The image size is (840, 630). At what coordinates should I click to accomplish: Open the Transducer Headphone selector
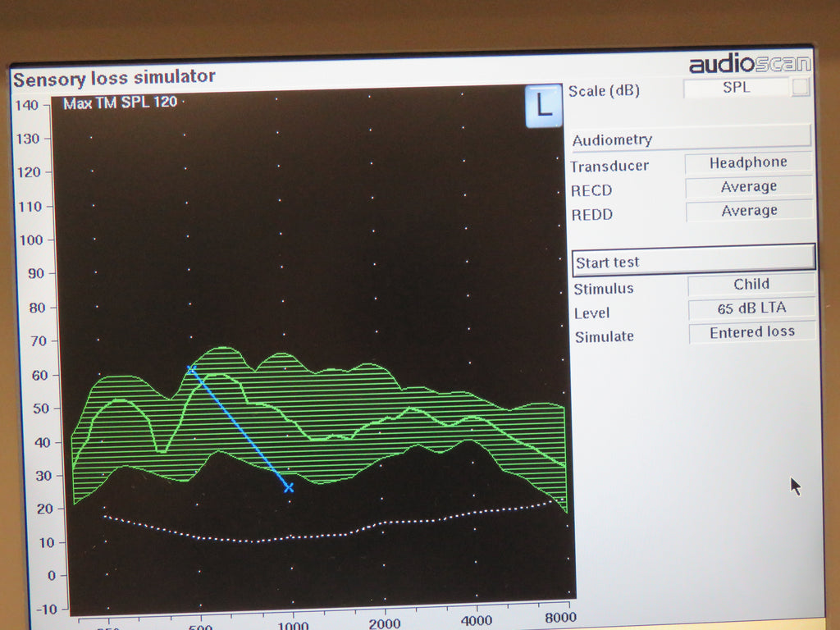coord(747,162)
